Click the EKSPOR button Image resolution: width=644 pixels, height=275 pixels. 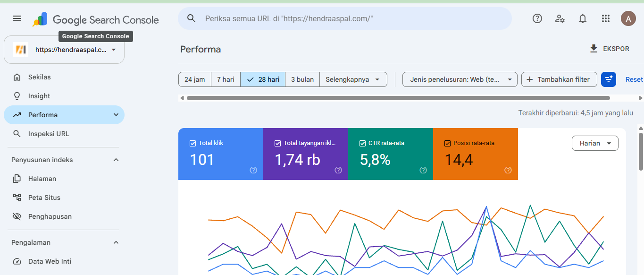(610, 49)
